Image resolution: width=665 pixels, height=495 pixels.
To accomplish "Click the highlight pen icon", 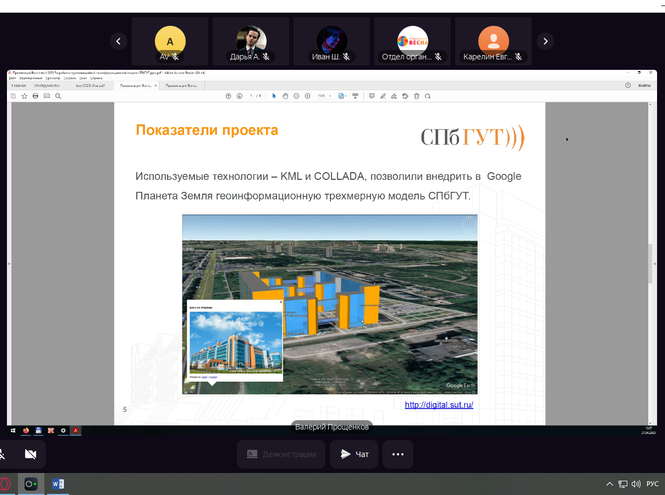I will tap(383, 96).
